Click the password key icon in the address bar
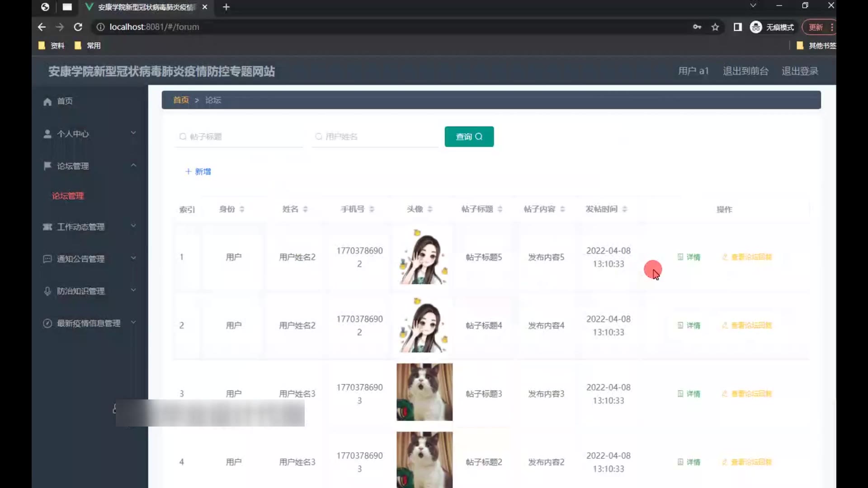Viewport: 868px width, 488px height. [x=697, y=27]
